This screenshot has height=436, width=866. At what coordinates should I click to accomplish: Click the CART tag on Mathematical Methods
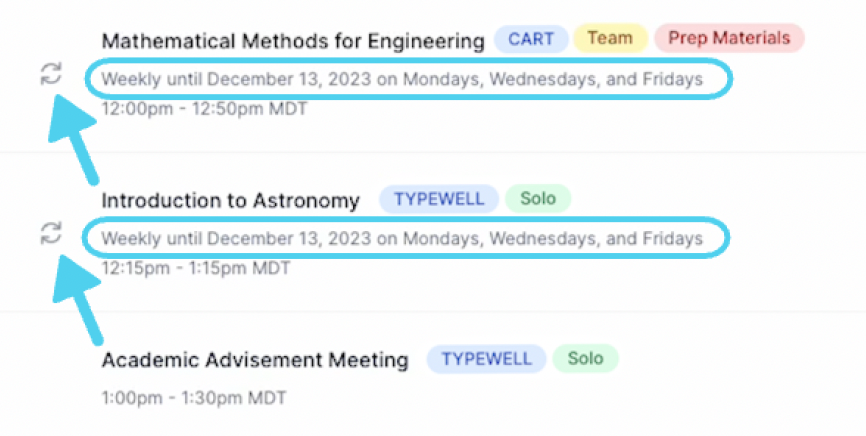coord(531,39)
